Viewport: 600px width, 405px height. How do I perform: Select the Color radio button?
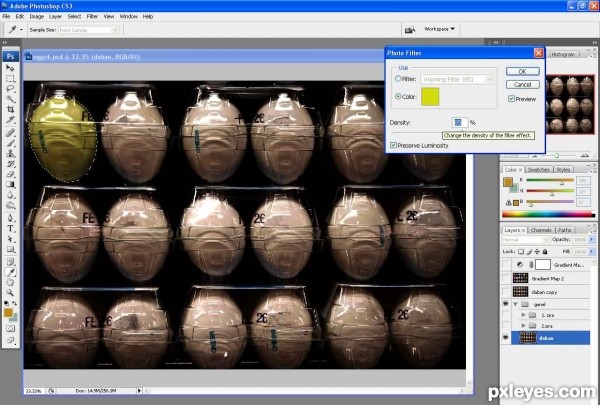point(398,96)
